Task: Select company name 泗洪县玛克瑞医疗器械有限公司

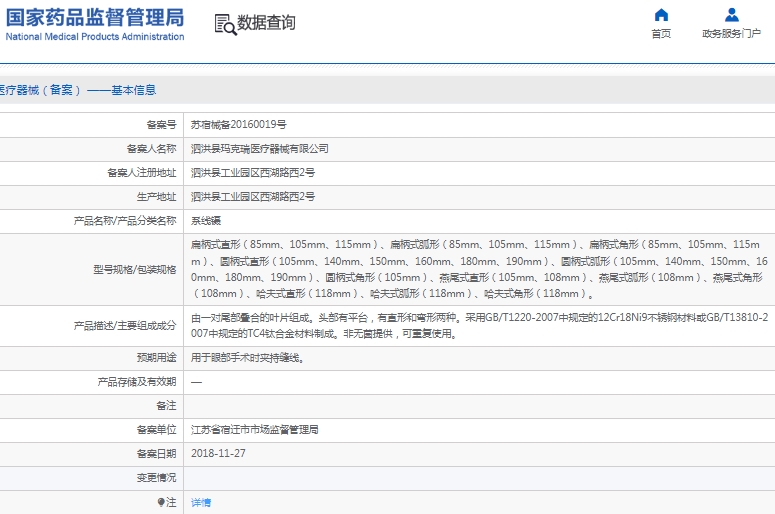Action: [260, 149]
